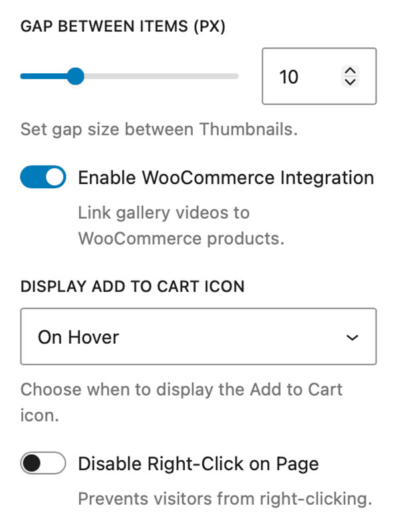Toggle off Enable WooCommerce Integration
Viewport: 397px width, 532px height.
(43, 177)
